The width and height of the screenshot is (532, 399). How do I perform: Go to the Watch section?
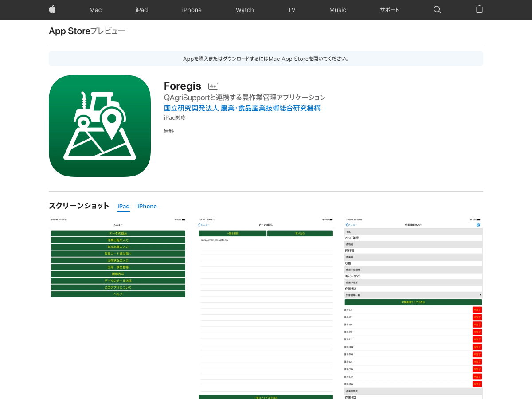pos(245,10)
